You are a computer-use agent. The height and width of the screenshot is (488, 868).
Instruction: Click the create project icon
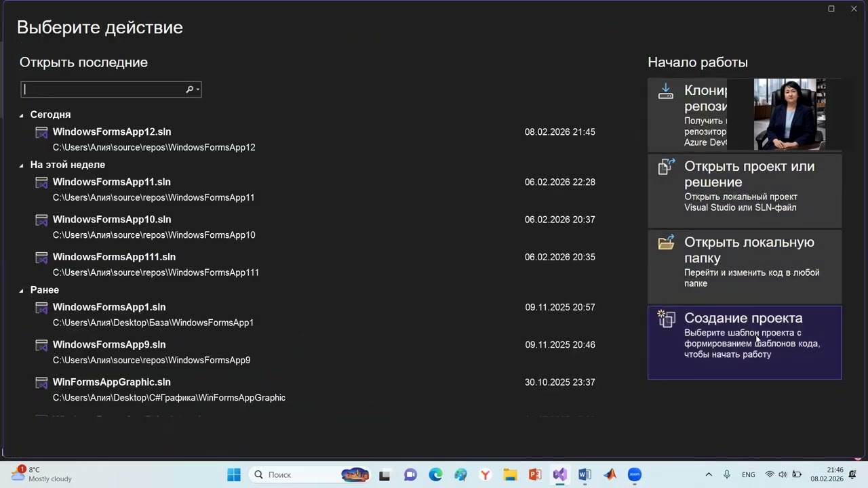tap(666, 318)
